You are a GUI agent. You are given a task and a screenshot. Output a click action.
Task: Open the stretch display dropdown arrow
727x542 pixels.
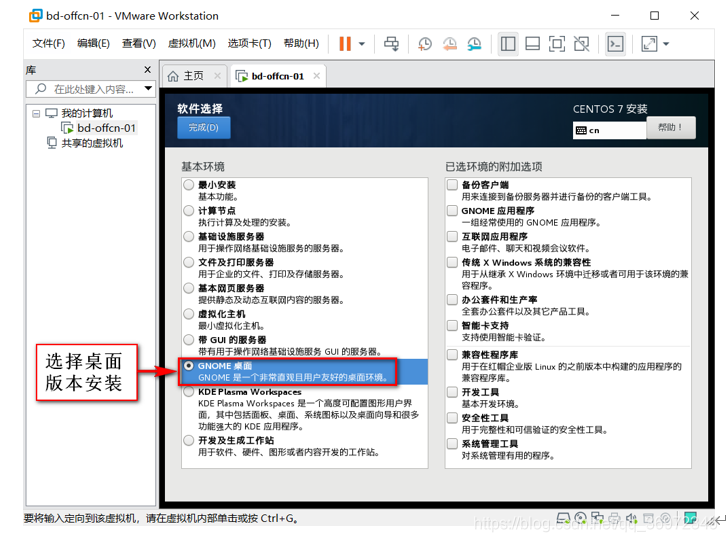[666, 44]
